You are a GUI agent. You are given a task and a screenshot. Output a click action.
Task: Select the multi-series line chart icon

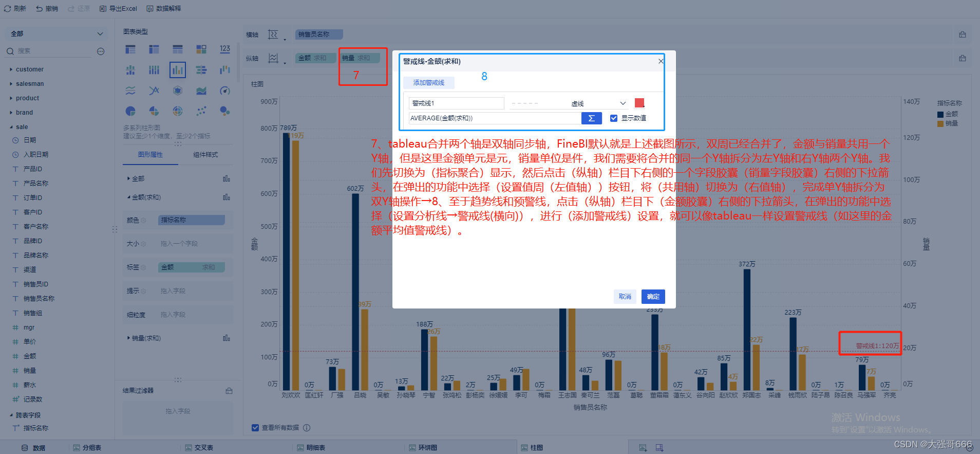[x=154, y=90]
